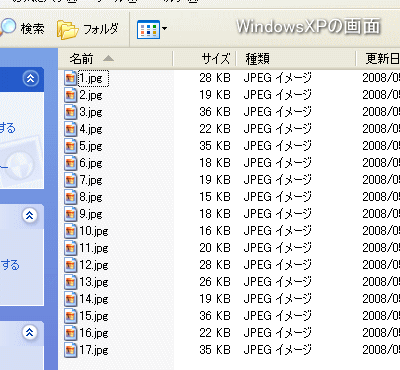400x370 pixels.
Task: Click the file name 4.jpg
Action: 91,130
